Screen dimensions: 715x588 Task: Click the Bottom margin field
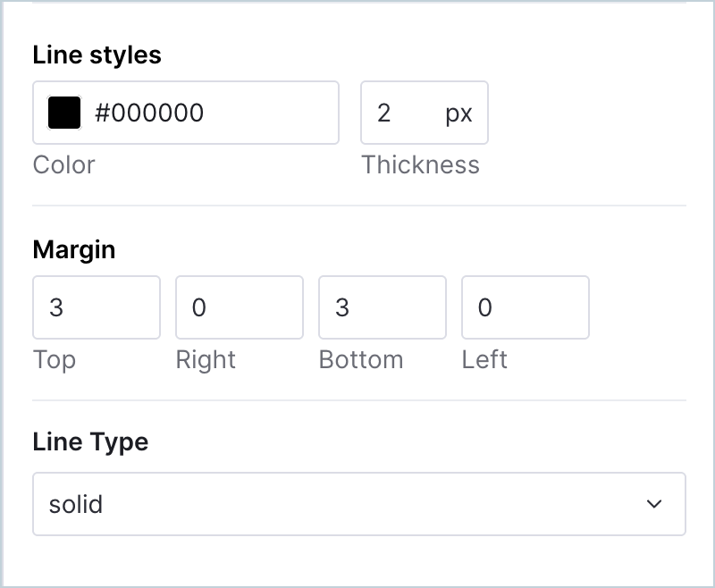point(383,307)
